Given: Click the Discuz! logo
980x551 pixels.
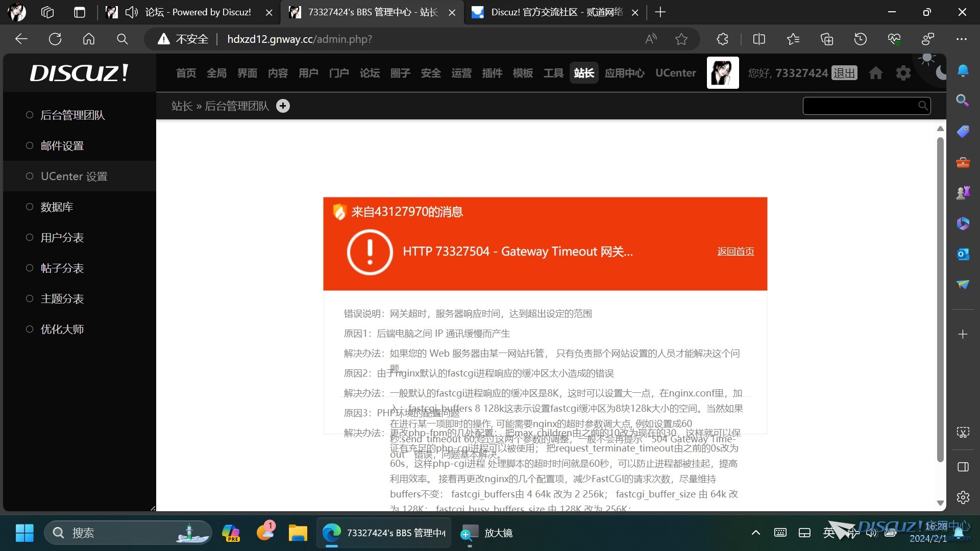Looking at the screenshot, I should coord(79,73).
